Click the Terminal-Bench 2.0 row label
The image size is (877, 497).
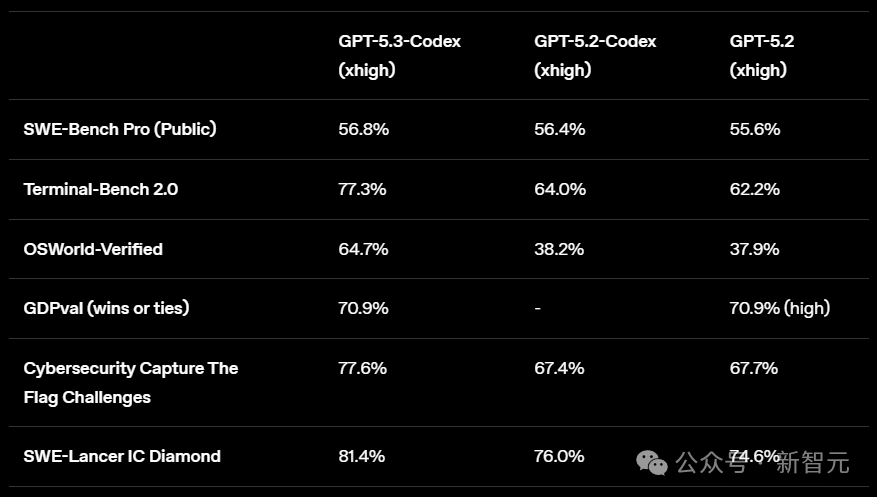pos(101,189)
